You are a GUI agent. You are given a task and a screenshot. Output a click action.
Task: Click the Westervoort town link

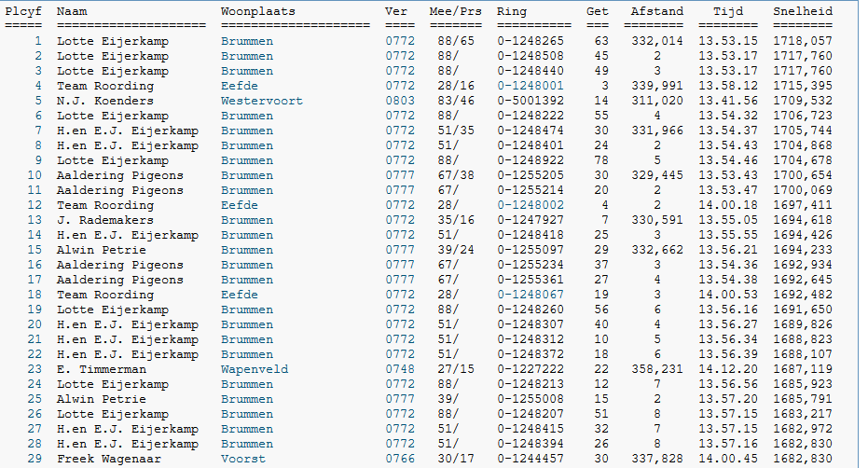[254, 101]
